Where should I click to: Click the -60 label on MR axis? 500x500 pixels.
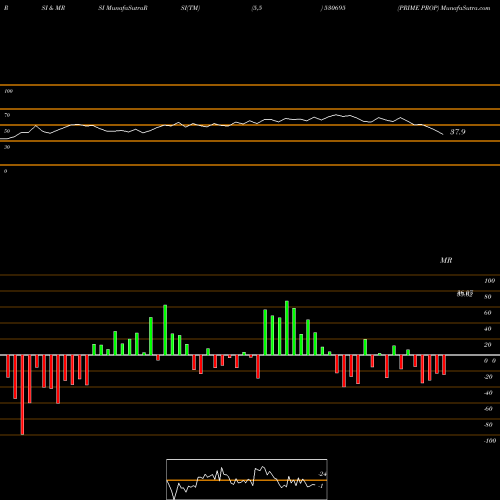pyautogui.click(x=488, y=409)
